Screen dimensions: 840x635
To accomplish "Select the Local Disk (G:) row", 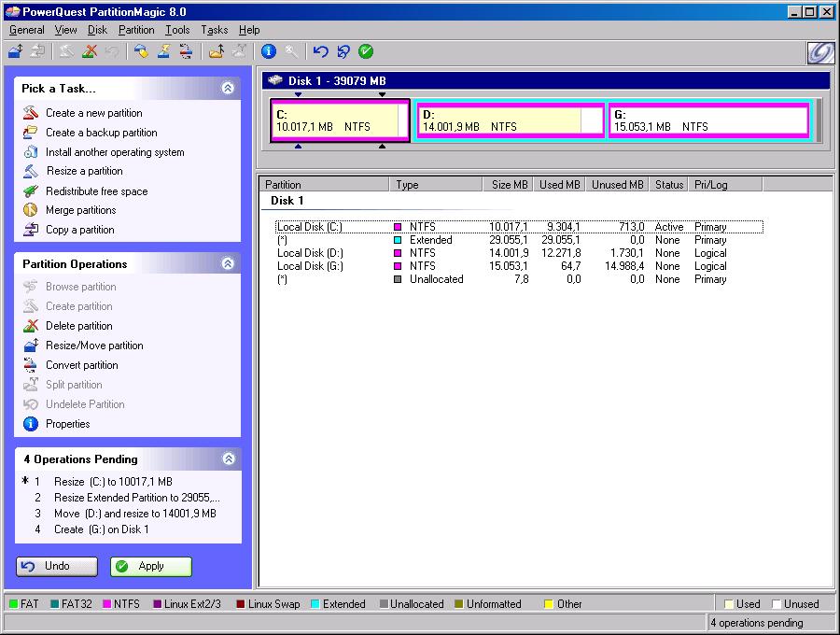I will click(519, 266).
